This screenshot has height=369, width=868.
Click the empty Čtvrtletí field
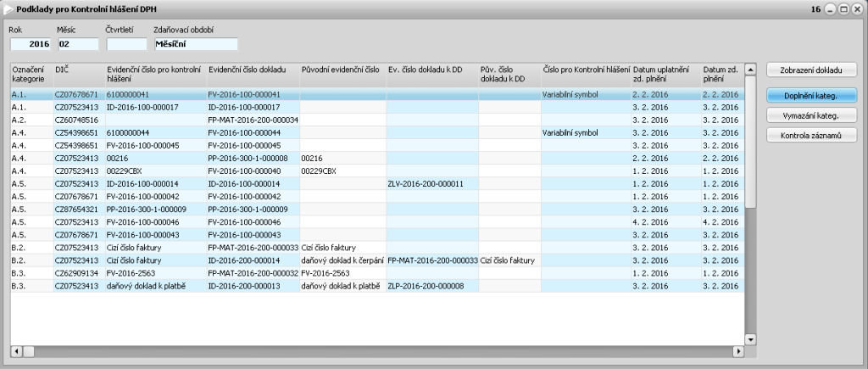[126, 44]
